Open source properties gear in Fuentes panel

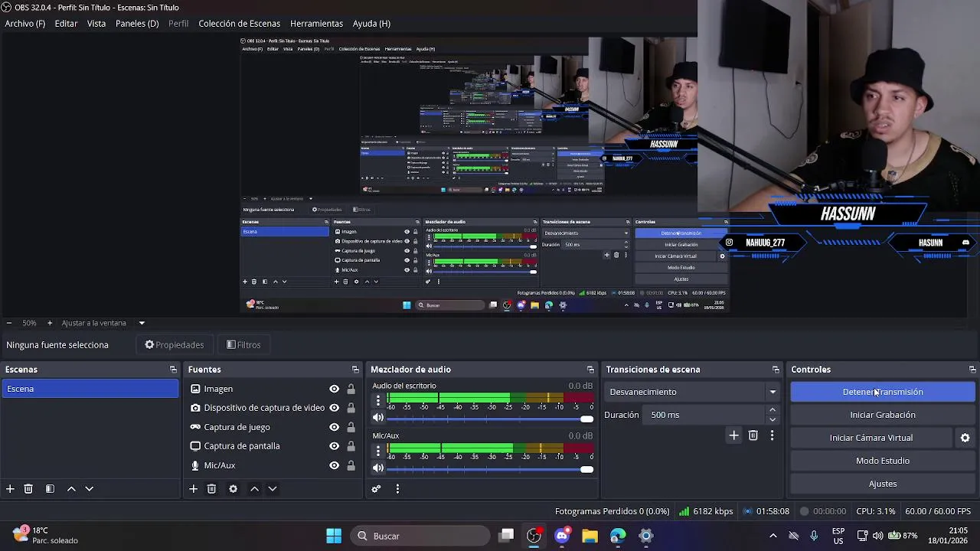click(x=234, y=489)
